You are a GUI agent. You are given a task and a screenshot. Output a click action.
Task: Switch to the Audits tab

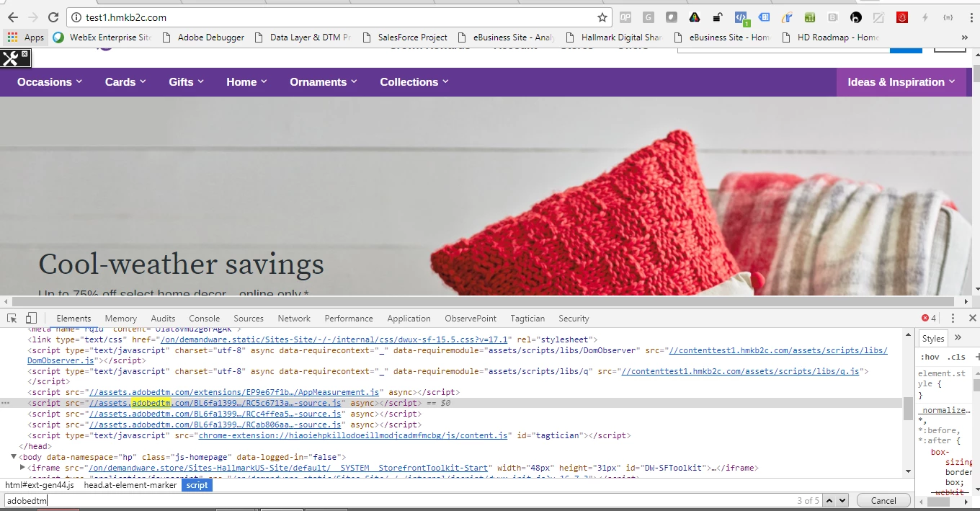click(x=163, y=319)
